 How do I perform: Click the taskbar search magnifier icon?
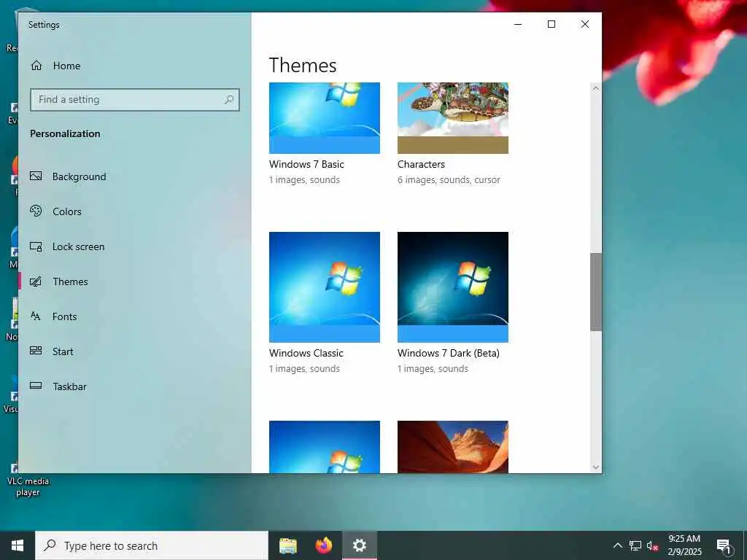(50, 545)
